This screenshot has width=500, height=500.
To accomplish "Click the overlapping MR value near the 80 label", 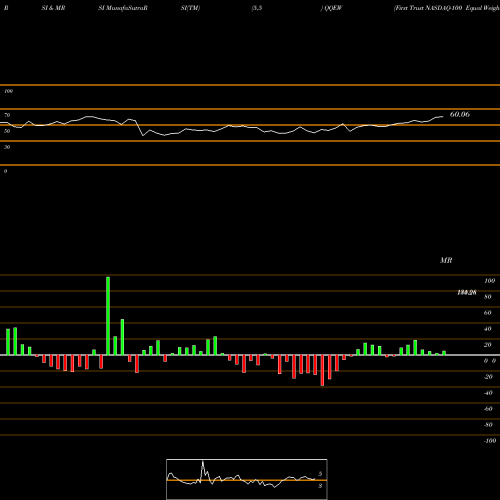I will (x=467, y=293).
